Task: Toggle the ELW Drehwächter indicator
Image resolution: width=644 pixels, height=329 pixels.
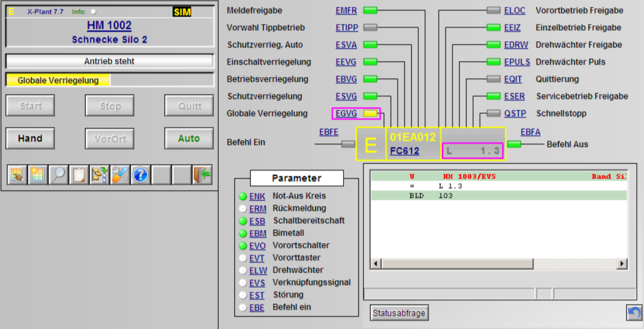Action: pyautogui.click(x=243, y=271)
